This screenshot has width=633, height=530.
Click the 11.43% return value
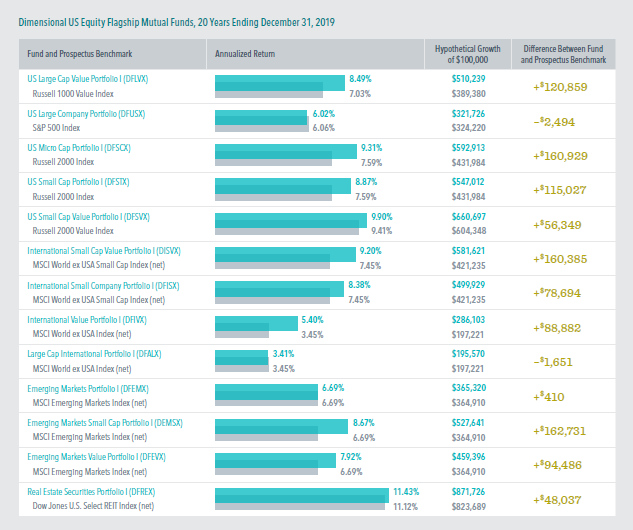pyautogui.click(x=406, y=492)
